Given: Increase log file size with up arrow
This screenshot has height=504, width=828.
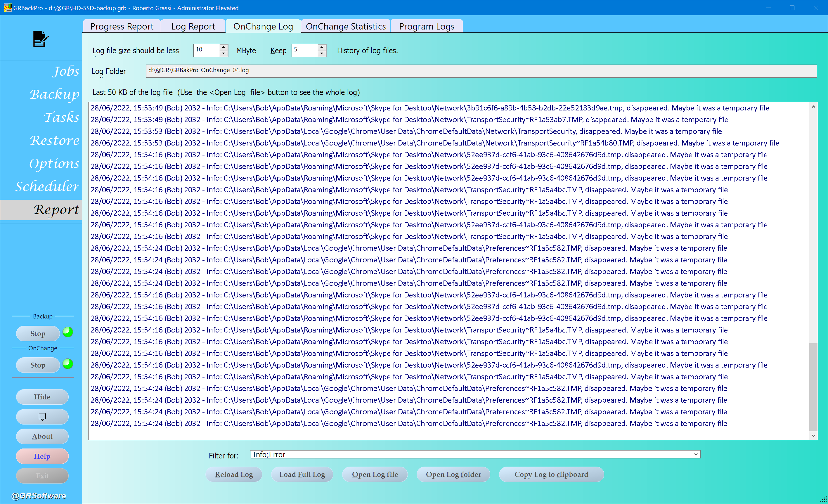Looking at the screenshot, I should [x=224, y=47].
